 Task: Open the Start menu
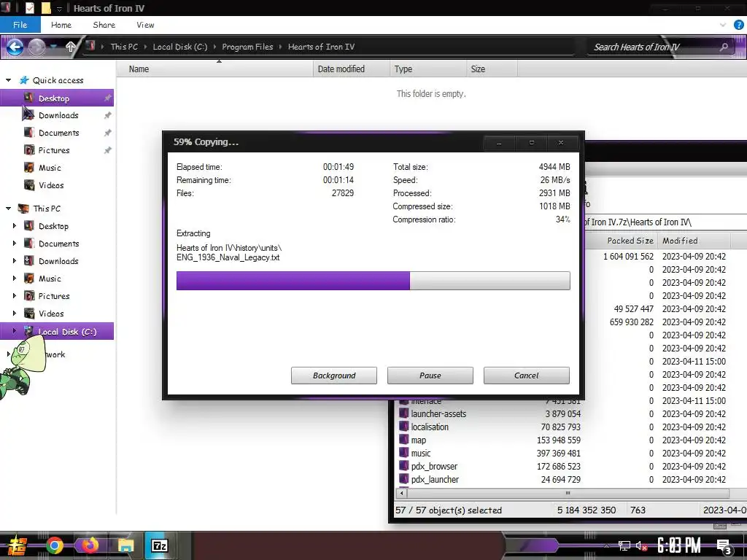(17, 545)
